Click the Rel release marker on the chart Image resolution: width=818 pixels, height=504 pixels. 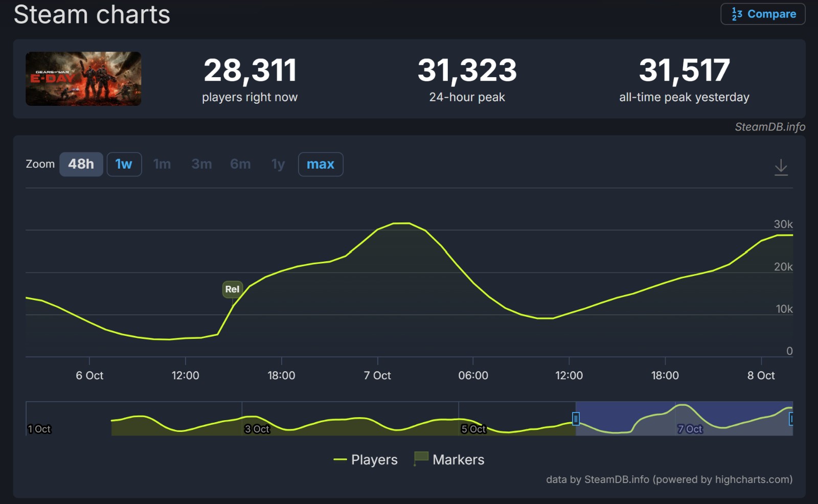[232, 289]
